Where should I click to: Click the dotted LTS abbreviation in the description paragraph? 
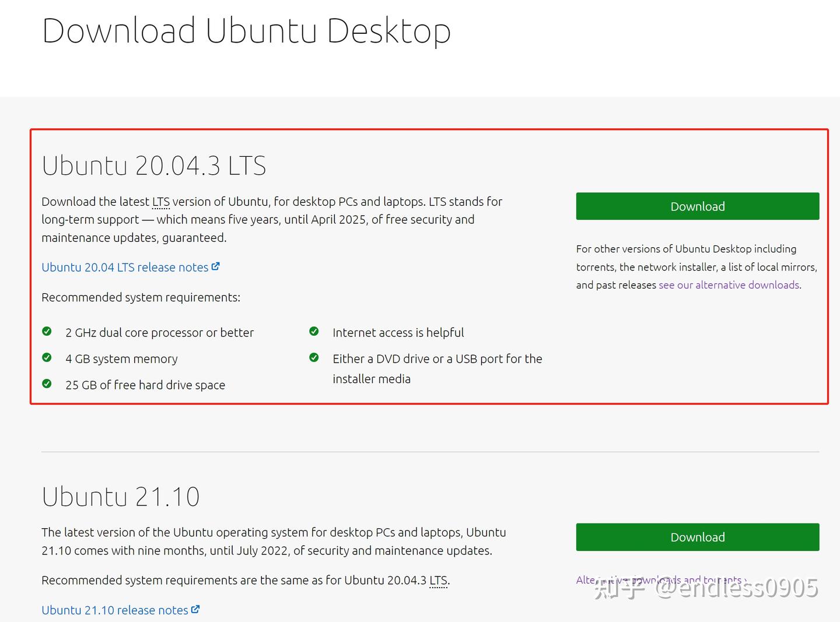[160, 201]
